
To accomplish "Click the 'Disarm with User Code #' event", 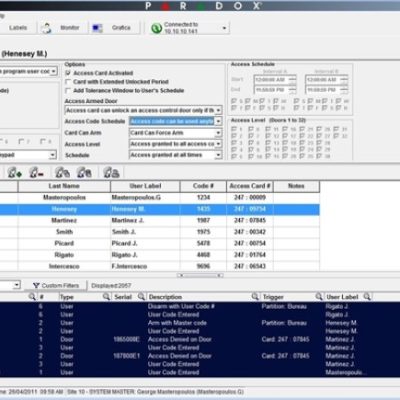I will coord(181,306).
